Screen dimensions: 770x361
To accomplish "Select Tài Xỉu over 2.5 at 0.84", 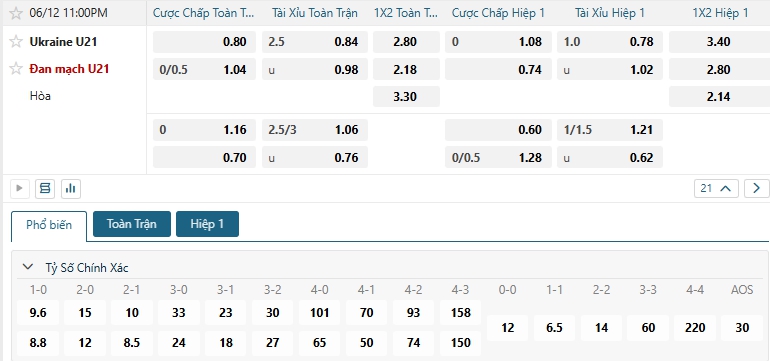I will 315,42.
